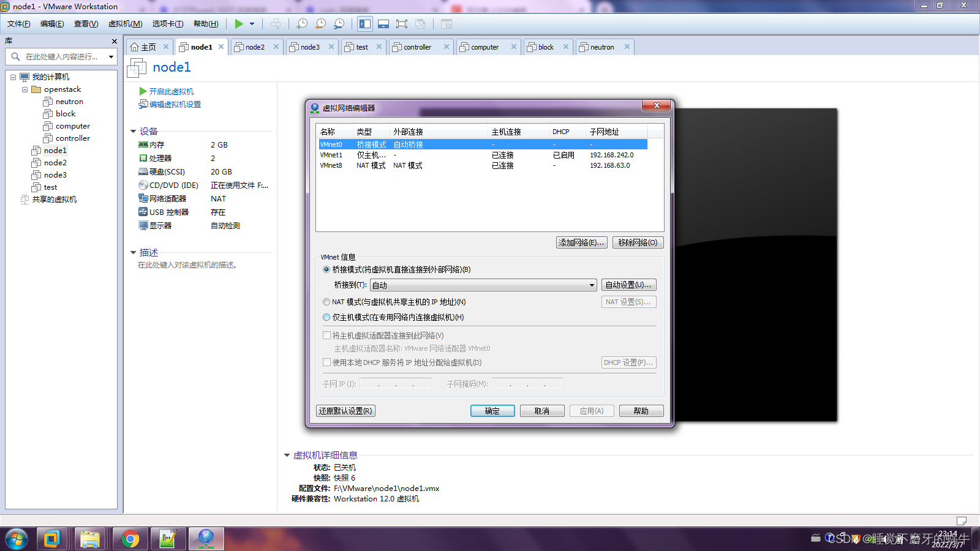Open the 文件 menu
The width and height of the screenshot is (980, 551).
pyautogui.click(x=18, y=24)
